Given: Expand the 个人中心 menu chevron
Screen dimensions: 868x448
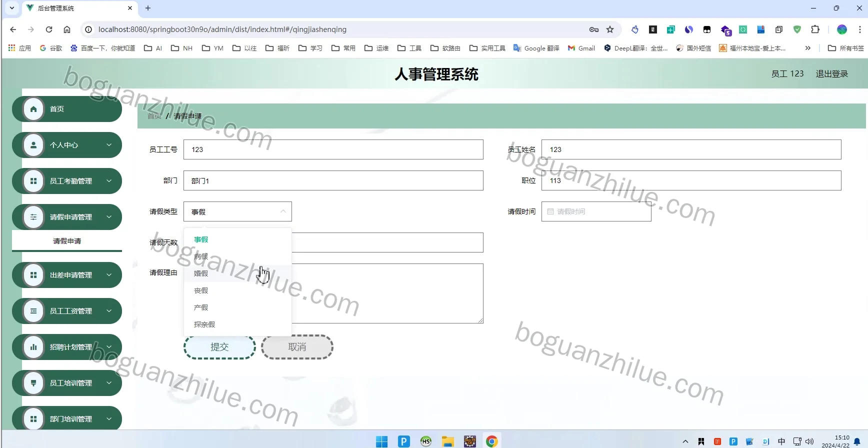Looking at the screenshot, I should pyautogui.click(x=109, y=145).
